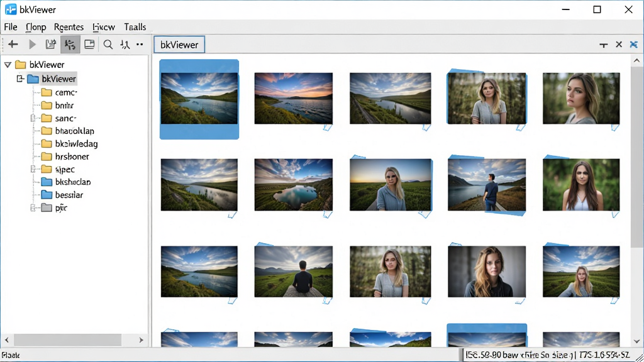Select the woman gray backdrop portrait thumbnail

487,271
